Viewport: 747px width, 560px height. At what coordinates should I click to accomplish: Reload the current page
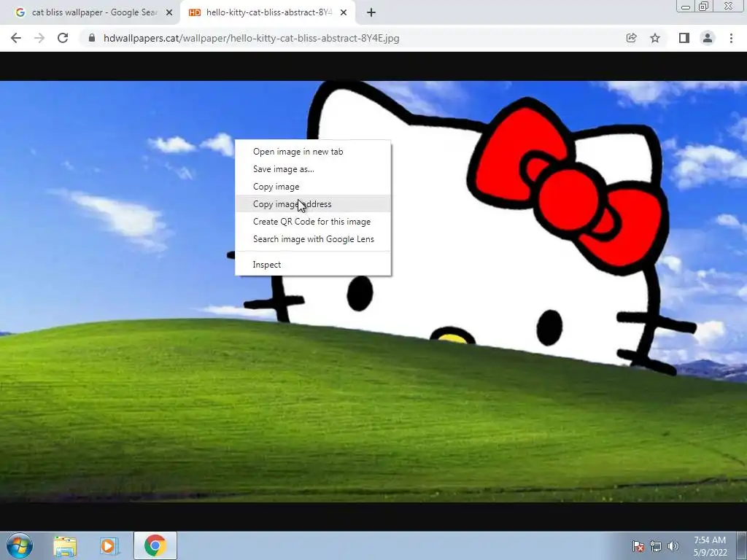coord(63,38)
